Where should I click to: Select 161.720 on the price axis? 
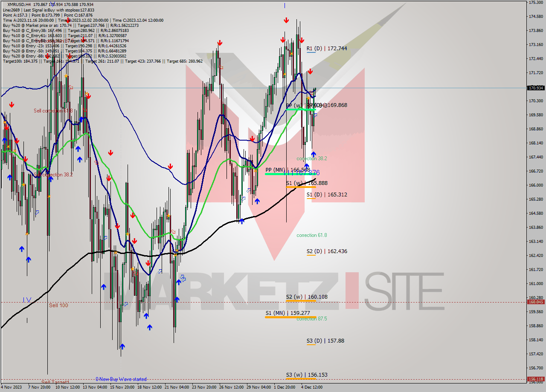pyautogui.click(x=536, y=270)
